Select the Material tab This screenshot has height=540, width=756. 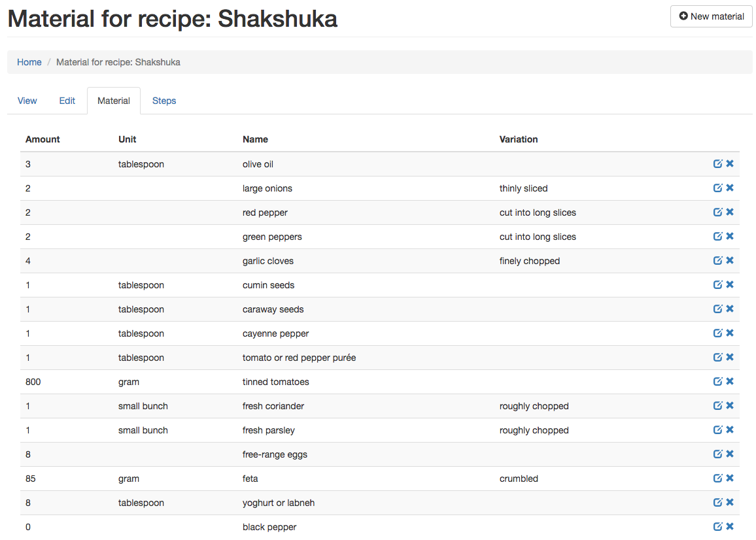(114, 101)
